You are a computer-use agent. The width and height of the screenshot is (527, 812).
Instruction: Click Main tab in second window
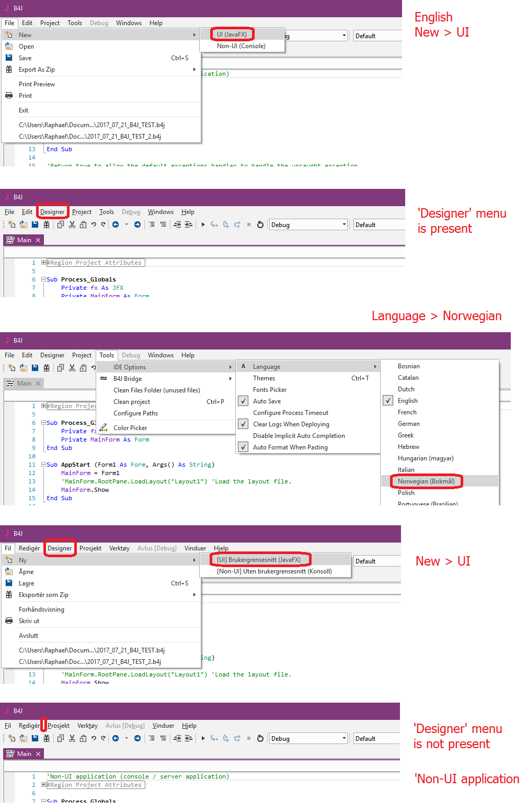[x=24, y=240]
